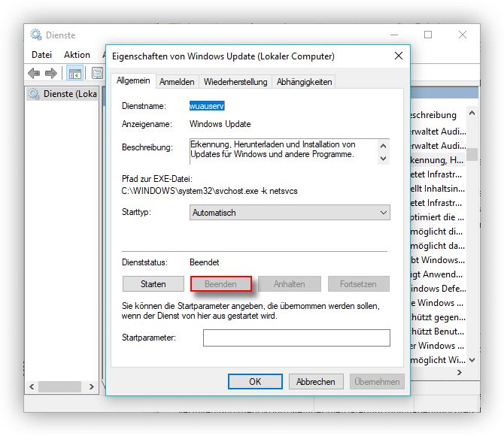This screenshot has height=436, width=504.
Task: Select the 'kennung, H...' service row
Action: pyautogui.click(x=438, y=160)
